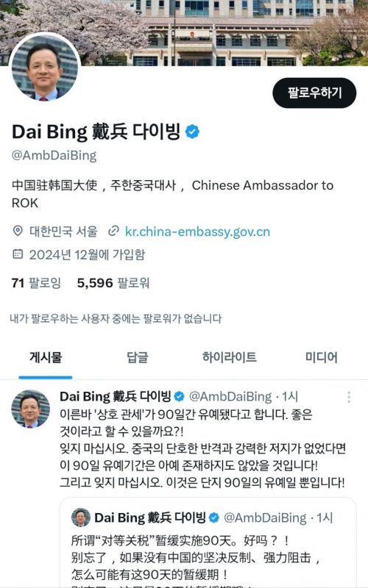
Task: Switch to the 하이라이트 highlights tab
Action: coord(230,357)
